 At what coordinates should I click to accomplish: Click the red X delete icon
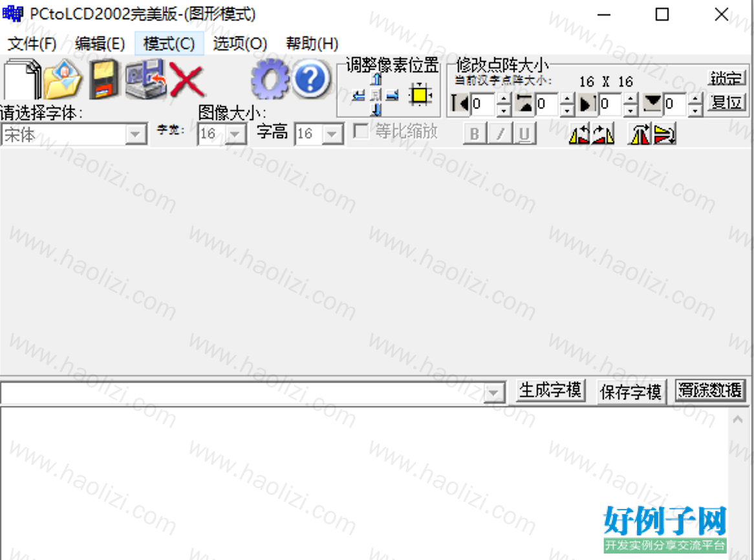[x=188, y=80]
